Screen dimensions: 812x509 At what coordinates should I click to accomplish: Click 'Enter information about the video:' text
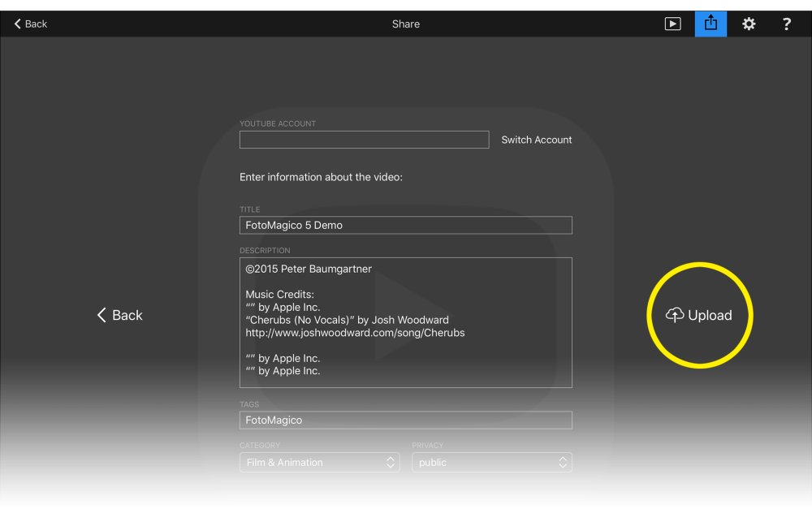click(x=321, y=177)
